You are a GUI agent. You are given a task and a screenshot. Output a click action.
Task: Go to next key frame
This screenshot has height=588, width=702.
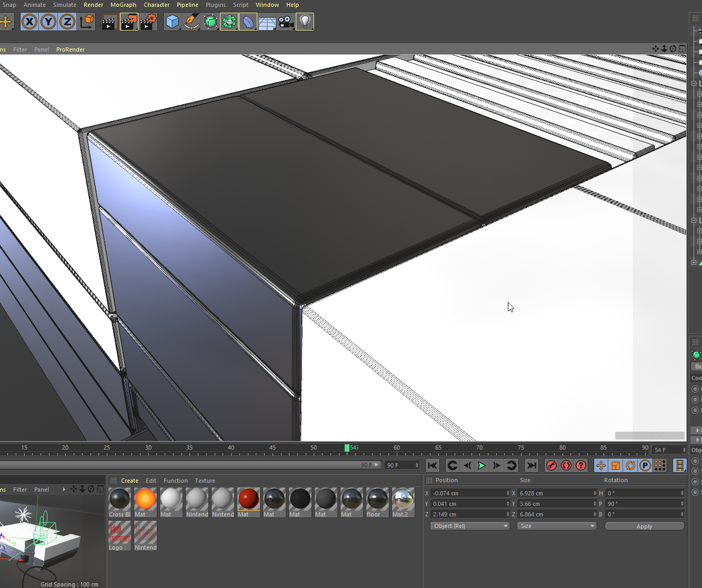[511, 465]
